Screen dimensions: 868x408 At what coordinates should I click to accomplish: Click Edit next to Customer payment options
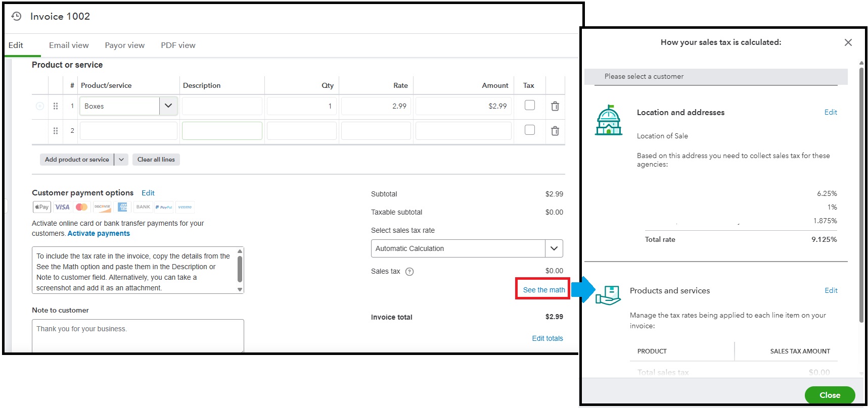coord(148,193)
